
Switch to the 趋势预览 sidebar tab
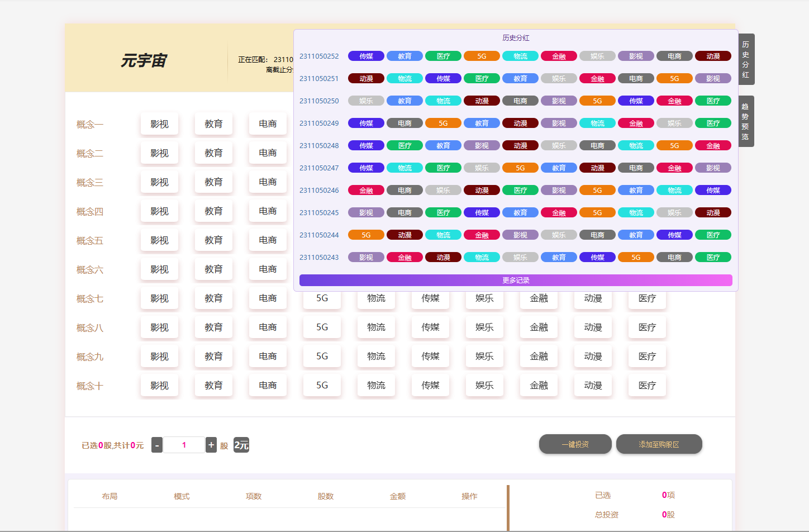[x=746, y=121]
